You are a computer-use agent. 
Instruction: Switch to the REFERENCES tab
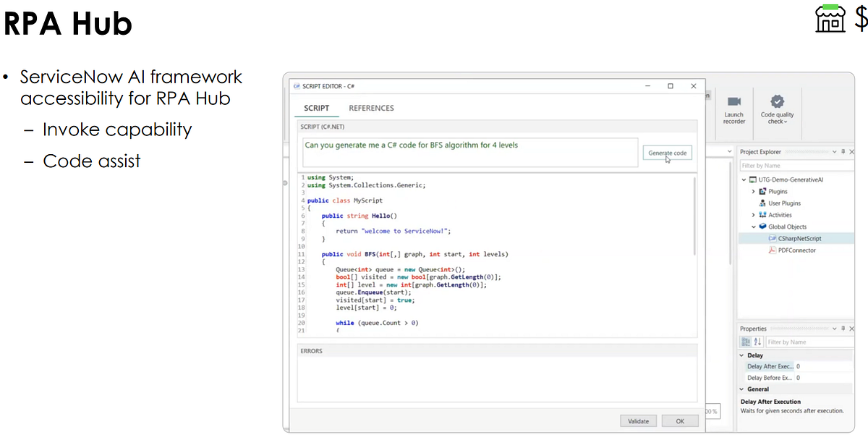pyautogui.click(x=371, y=108)
